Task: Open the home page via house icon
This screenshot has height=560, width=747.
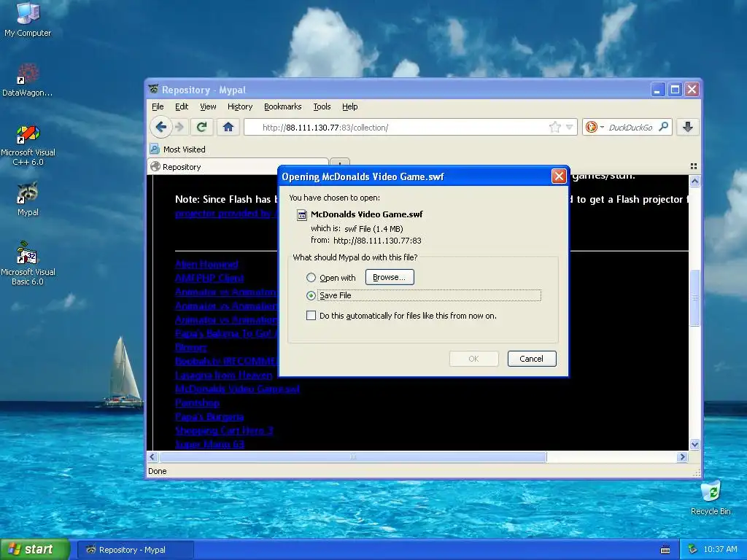Action: (x=228, y=127)
